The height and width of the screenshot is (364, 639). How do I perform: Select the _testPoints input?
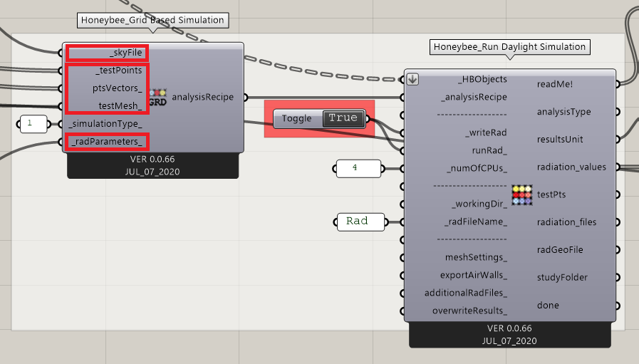119,71
